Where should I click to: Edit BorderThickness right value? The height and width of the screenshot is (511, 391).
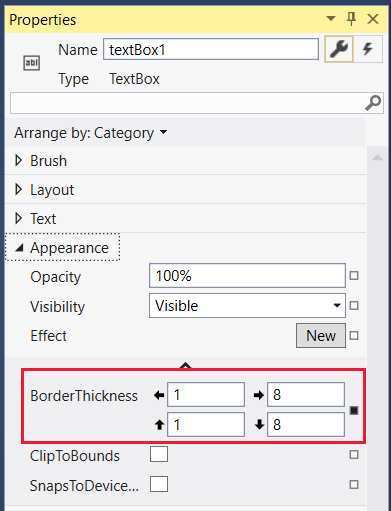306,395
